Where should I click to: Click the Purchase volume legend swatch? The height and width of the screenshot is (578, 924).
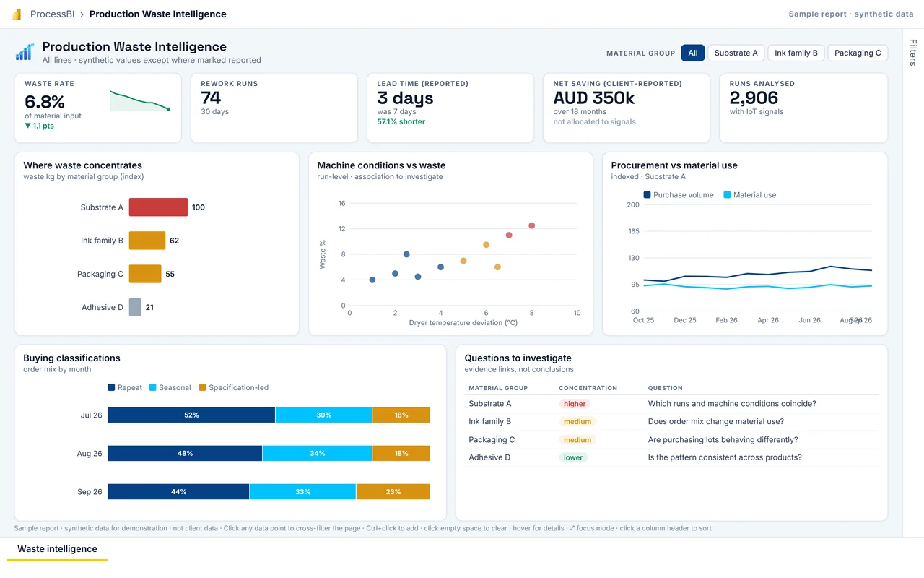[x=647, y=195]
